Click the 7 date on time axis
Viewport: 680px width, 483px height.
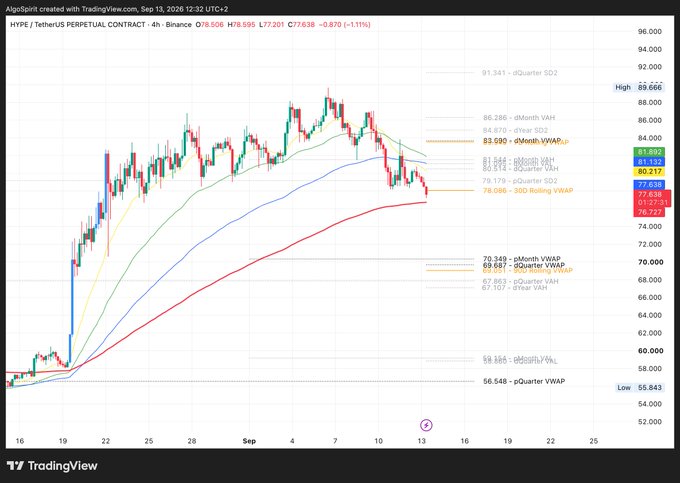pos(335,441)
